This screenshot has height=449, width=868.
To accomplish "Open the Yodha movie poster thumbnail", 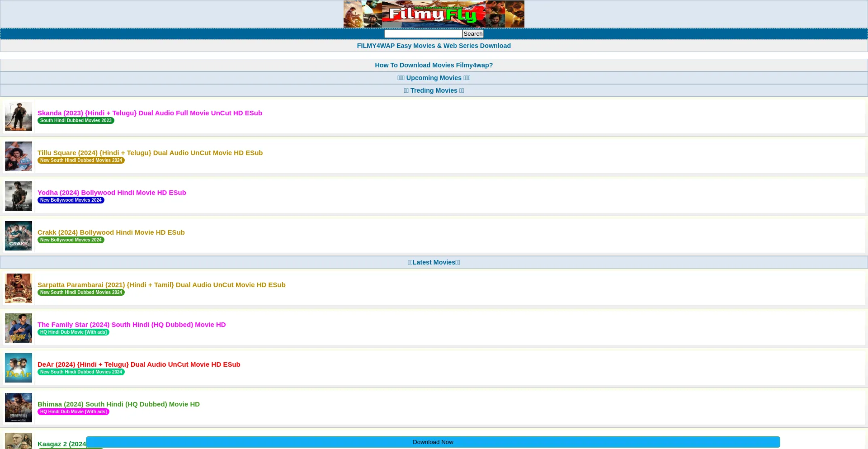I will click(x=19, y=196).
